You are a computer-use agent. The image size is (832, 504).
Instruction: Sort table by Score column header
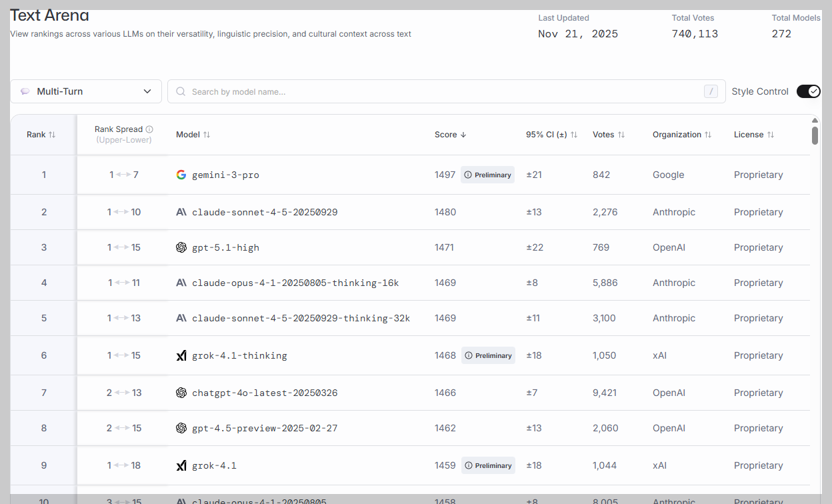[x=451, y=135]
